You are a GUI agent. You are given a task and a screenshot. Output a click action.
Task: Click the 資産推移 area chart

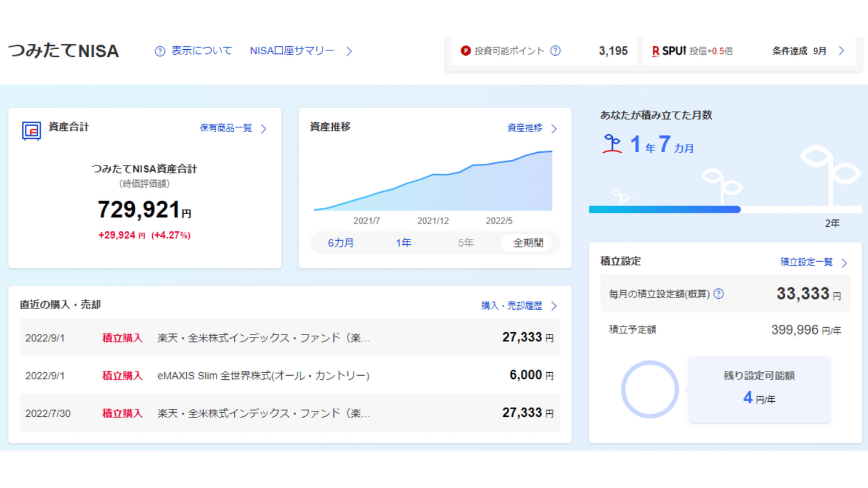click(x=433, y=181)
